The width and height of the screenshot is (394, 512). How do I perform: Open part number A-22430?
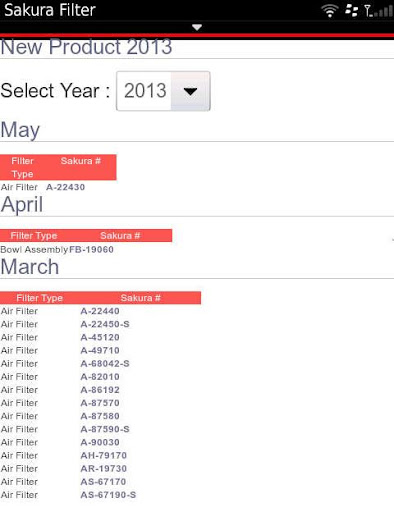click(x=65, y=187)
